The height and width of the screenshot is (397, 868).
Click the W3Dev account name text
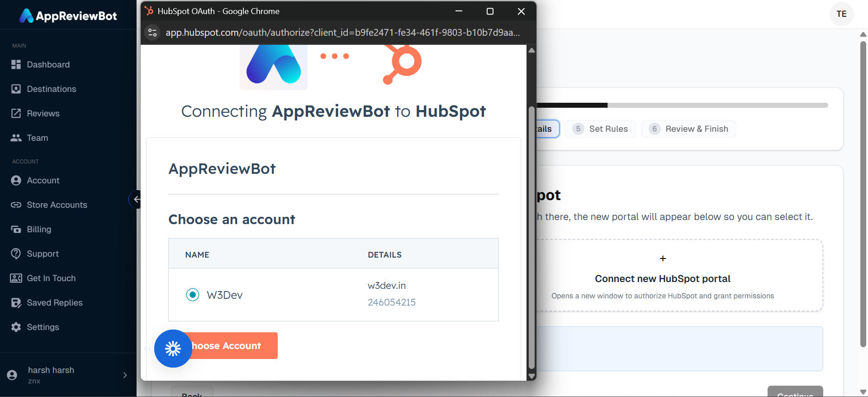[x=225, y=295]
